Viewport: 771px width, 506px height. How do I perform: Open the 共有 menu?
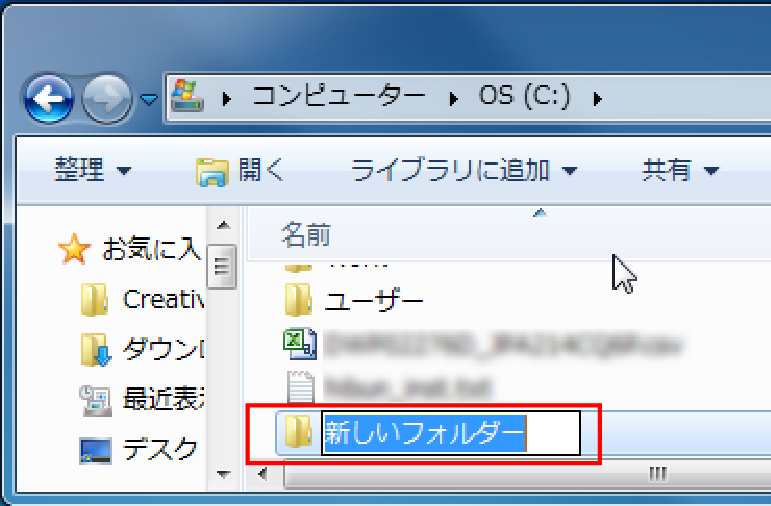tap(680, 171)
